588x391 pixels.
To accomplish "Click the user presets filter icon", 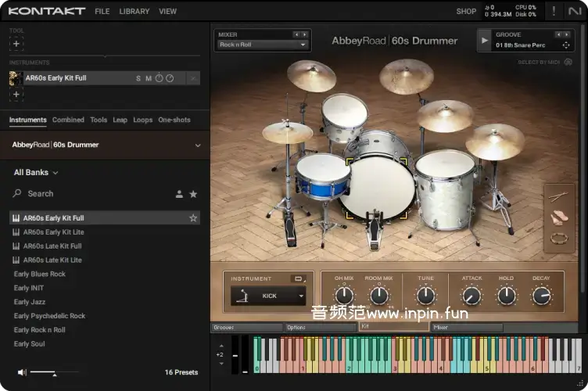I will pos(179,194).
